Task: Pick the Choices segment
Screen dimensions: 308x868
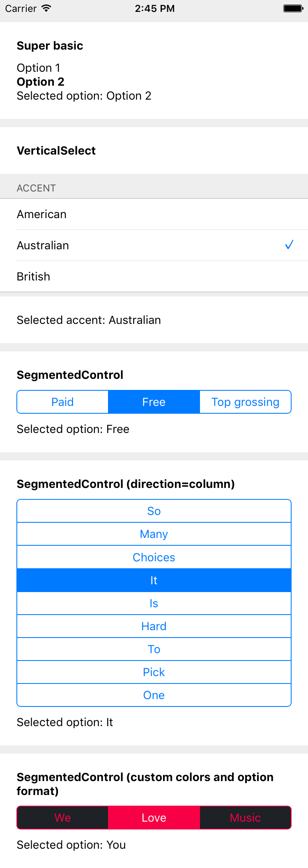Action: click(x=154, y=557)
